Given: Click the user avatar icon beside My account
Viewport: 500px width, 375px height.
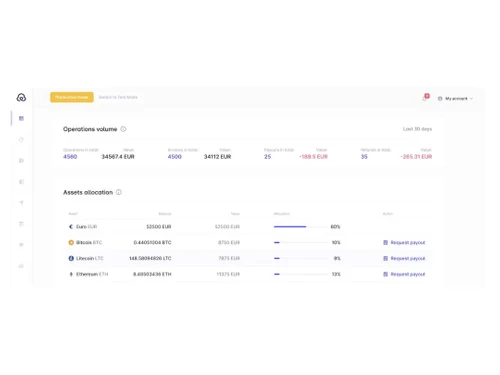Looking at the screenshot, I should click(440, 99).
